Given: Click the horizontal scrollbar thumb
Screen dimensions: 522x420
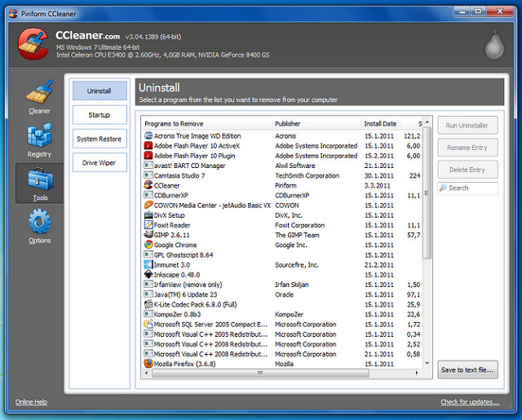Looking at the screenshot, I should coord(260,373).
